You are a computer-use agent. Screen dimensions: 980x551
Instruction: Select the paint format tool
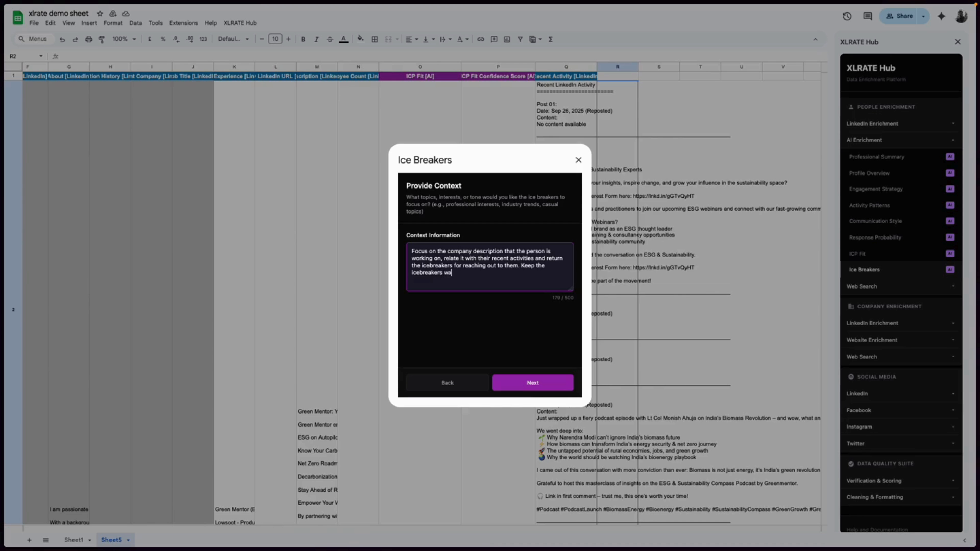102,39
